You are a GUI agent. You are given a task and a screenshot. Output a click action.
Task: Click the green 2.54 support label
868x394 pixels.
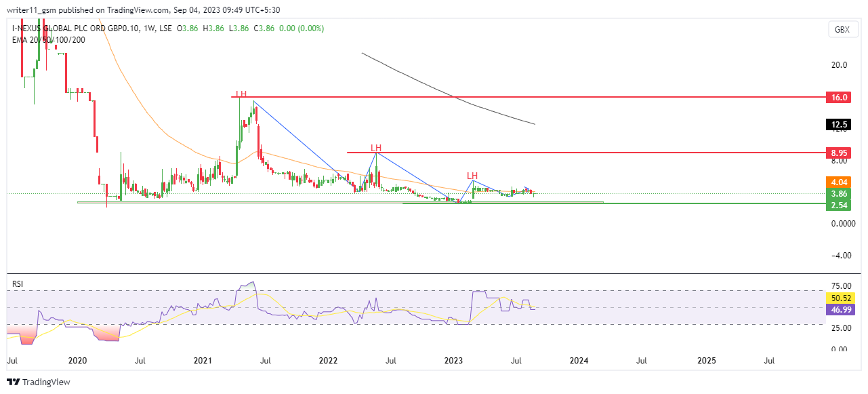tap(840, 205)
